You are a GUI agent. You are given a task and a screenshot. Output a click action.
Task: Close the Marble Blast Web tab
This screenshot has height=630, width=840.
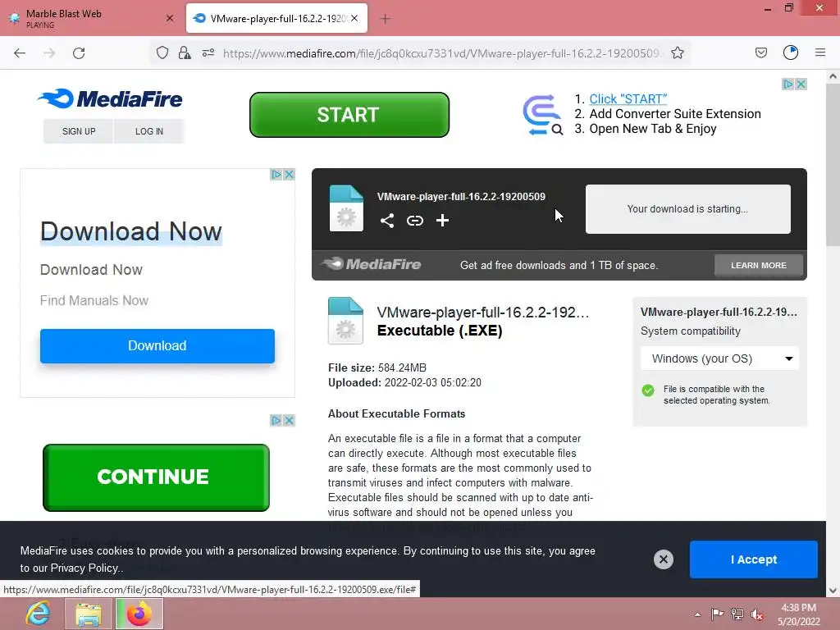pos(170,18)
